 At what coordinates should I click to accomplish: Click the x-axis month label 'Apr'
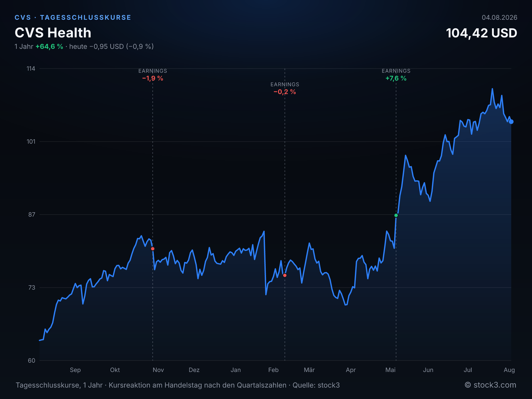pyautogui.click(x=351, y=370)
